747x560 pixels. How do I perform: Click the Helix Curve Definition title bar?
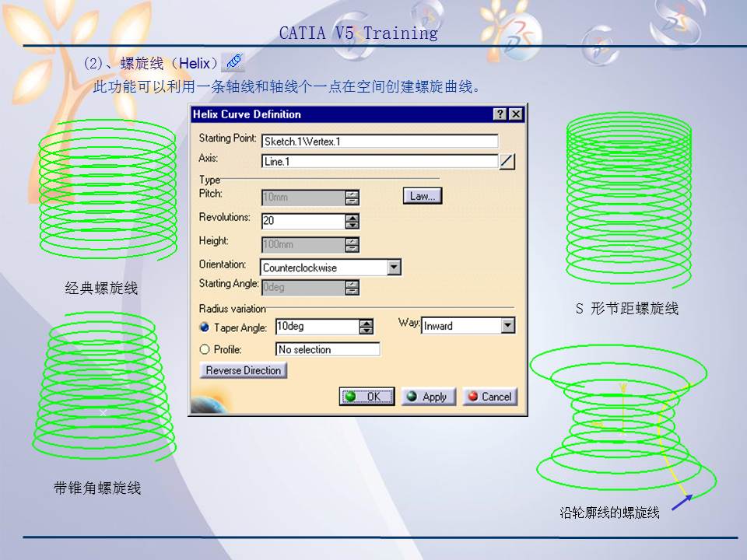pyautogui.click(x=311, y=114)
